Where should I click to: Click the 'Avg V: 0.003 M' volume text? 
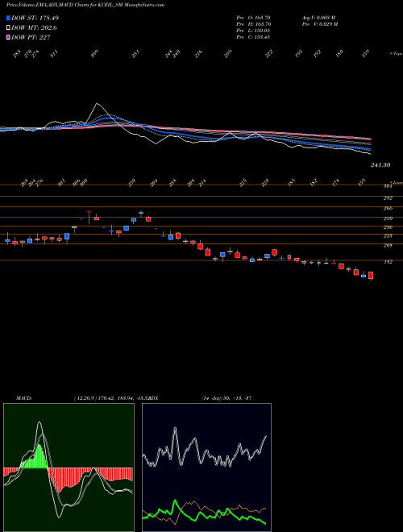click(320, 18)
